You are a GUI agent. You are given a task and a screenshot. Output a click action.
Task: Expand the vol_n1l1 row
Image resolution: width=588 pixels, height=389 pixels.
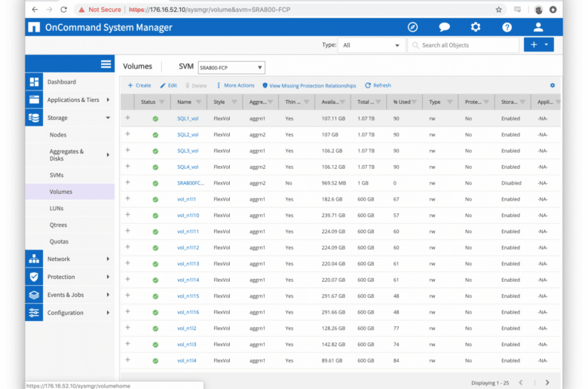coord(127,198)
